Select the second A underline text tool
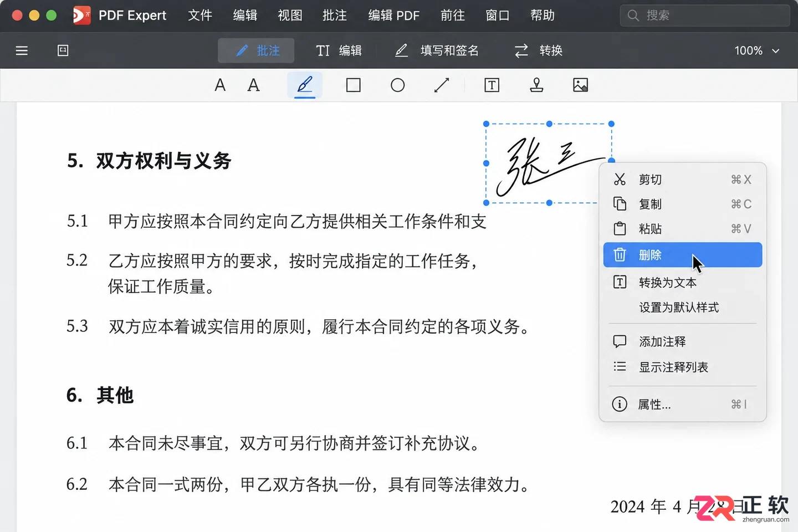Image resolution: width=798 pixels, height=532 pixels. pos(253,85)
